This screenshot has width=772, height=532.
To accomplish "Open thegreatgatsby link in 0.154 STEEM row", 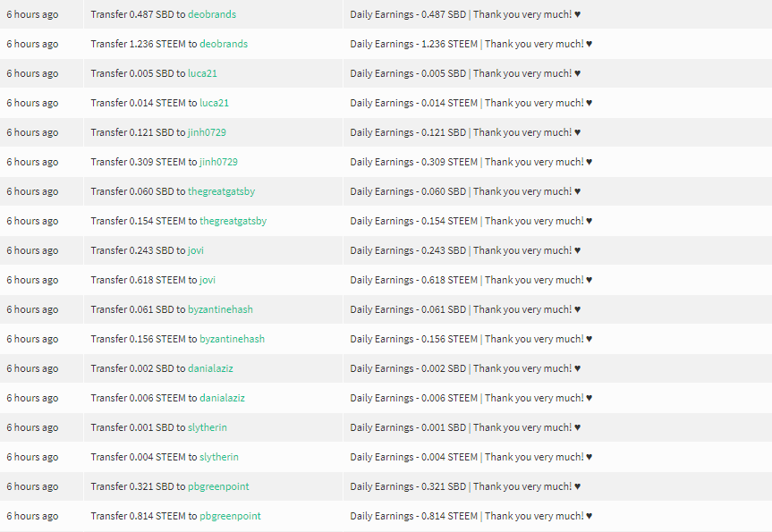I will (x=233, y=221).
